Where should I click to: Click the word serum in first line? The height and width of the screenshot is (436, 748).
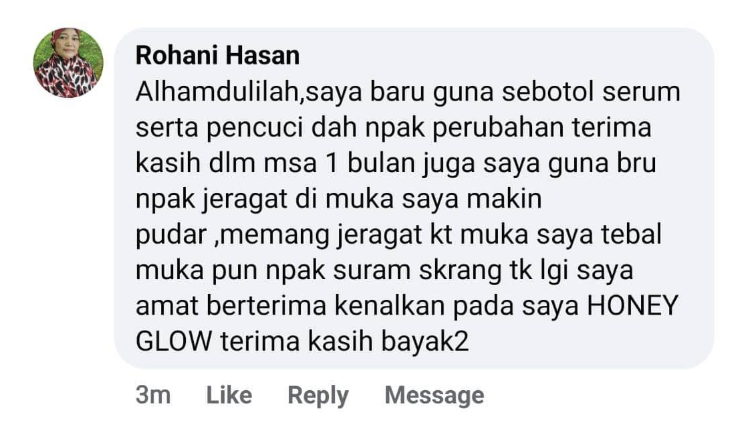[x=641, y=92]
